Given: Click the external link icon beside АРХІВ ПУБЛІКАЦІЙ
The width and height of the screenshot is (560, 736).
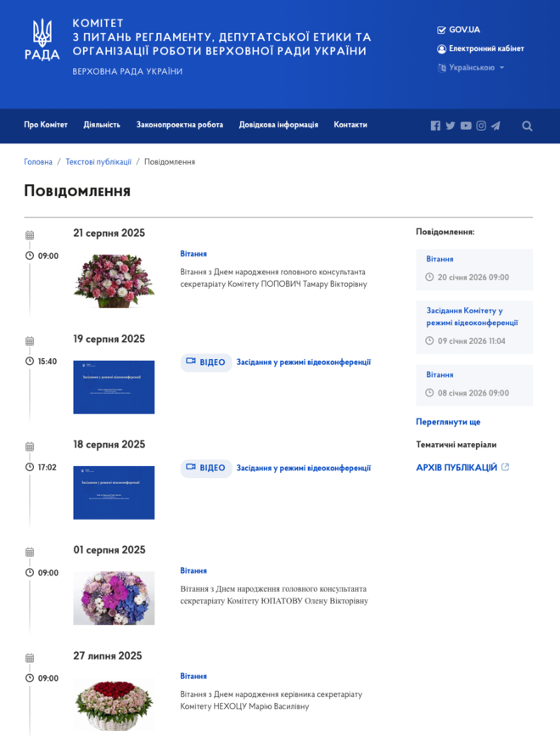Looking at the screenshot, I should coord(506,467).
